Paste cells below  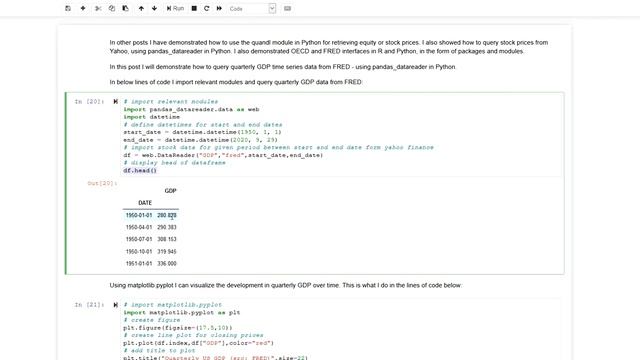click(x=125, y=8)
